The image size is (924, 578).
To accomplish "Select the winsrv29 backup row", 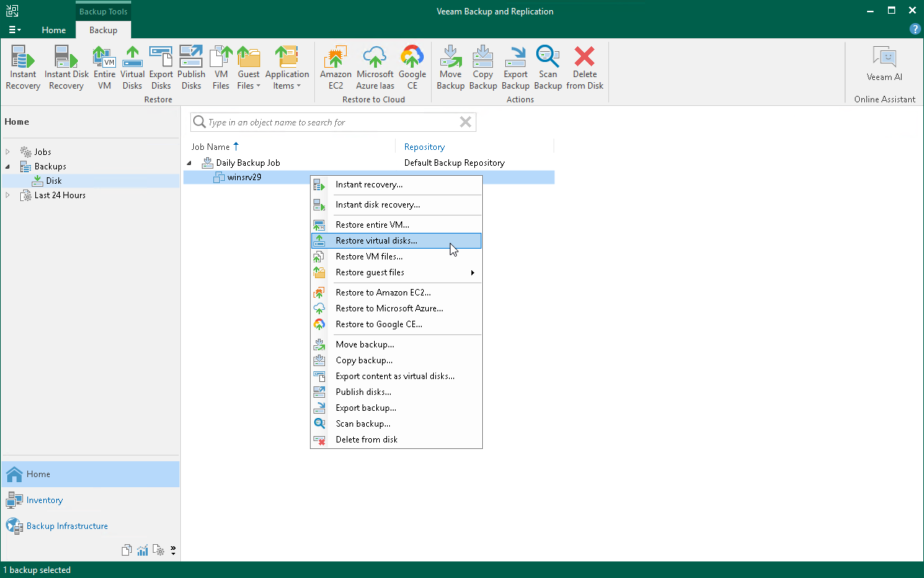I will (x=369, y=177).
